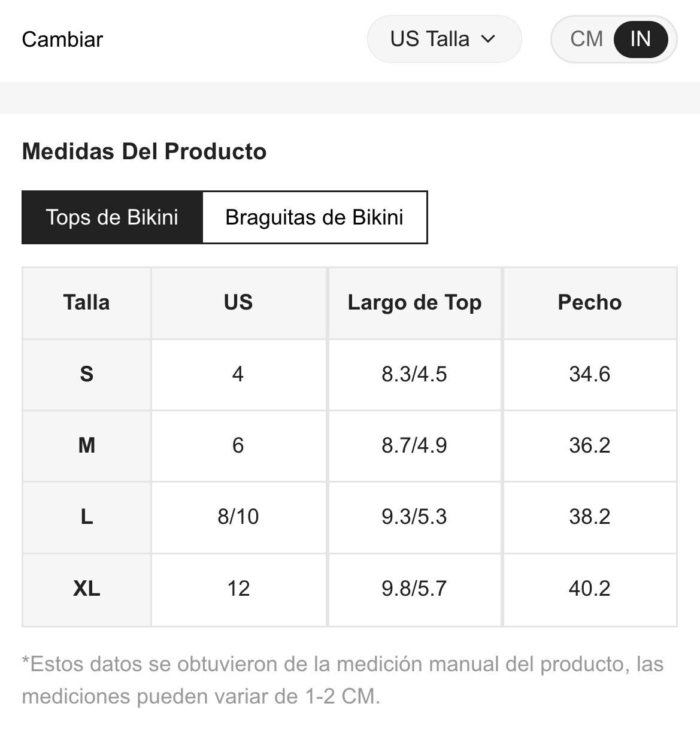The width and height of the screenshot is (700, 752).
Task: Switch units to CM
Action: click(x=586, y=40)
